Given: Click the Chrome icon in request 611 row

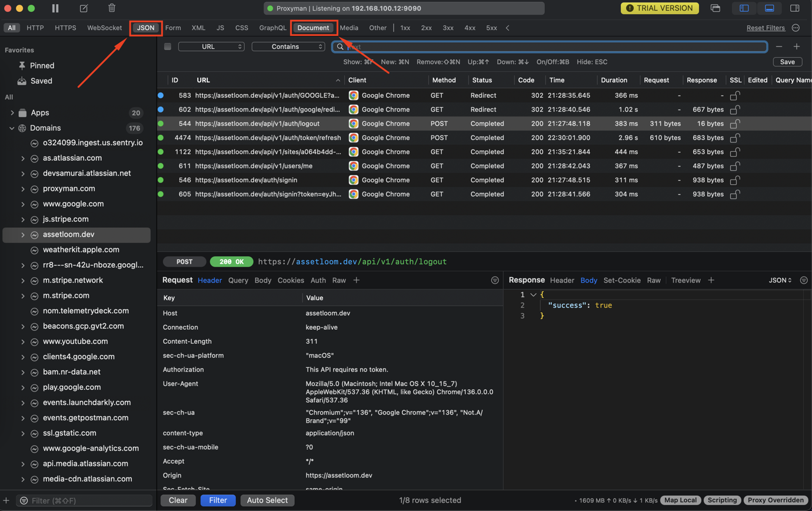Looking at the screenshot, I should point(353,166).
